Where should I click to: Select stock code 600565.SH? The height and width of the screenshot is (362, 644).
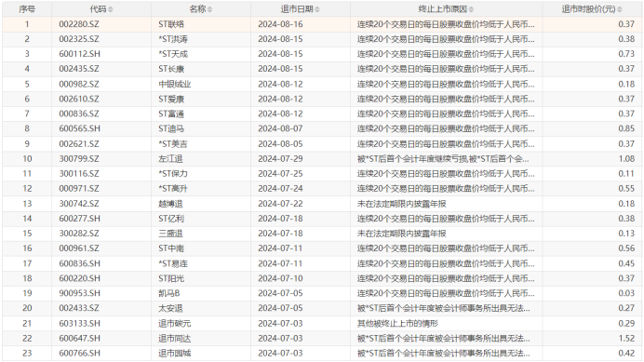(80, 128)
